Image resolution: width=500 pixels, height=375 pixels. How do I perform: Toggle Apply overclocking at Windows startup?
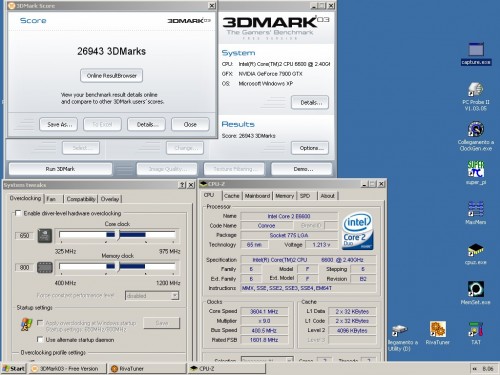40,323
